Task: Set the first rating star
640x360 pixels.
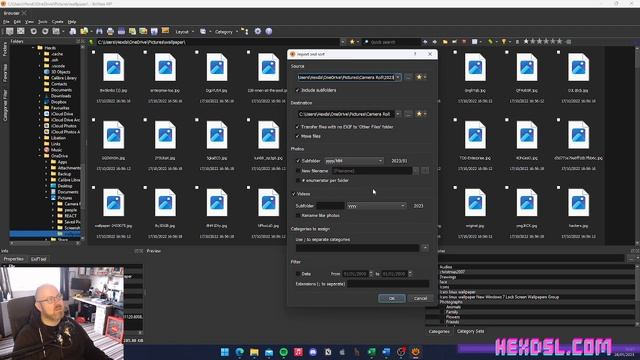Action: (526, 42)
